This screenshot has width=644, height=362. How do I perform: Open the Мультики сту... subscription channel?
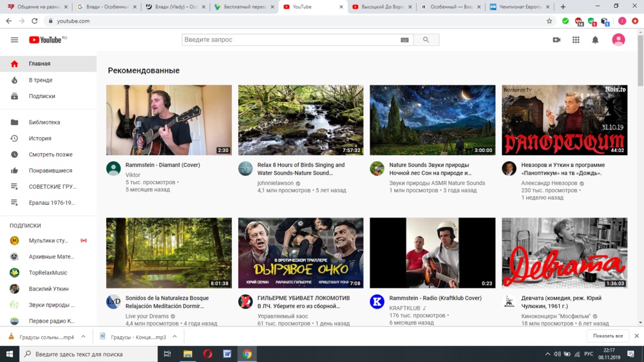point(48,241)
